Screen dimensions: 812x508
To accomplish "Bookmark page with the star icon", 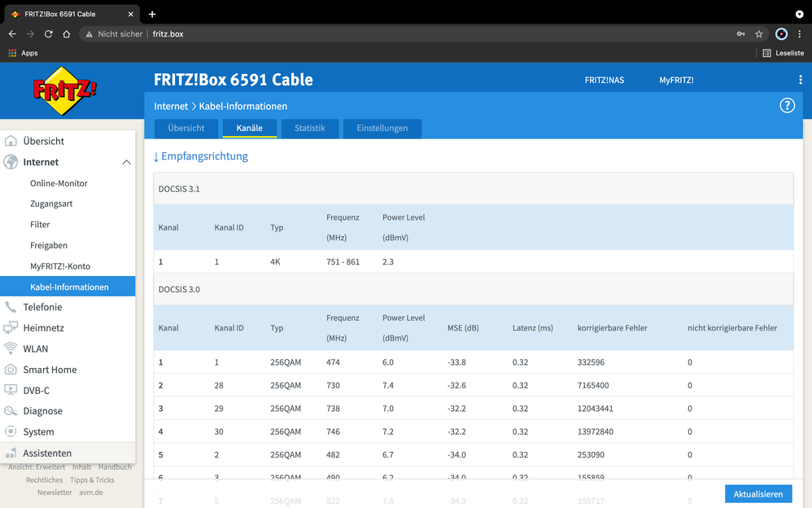I will tap(759, 34).
